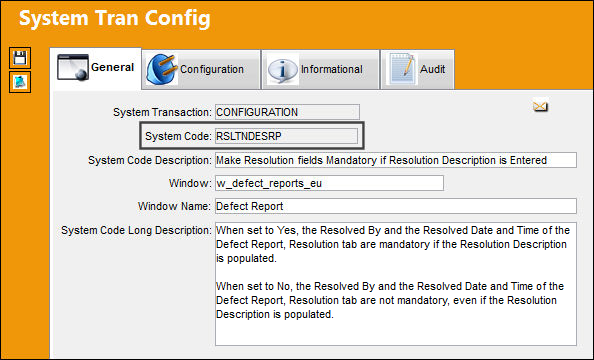
Task: Click the 'Window:' label
Action: 190,183
